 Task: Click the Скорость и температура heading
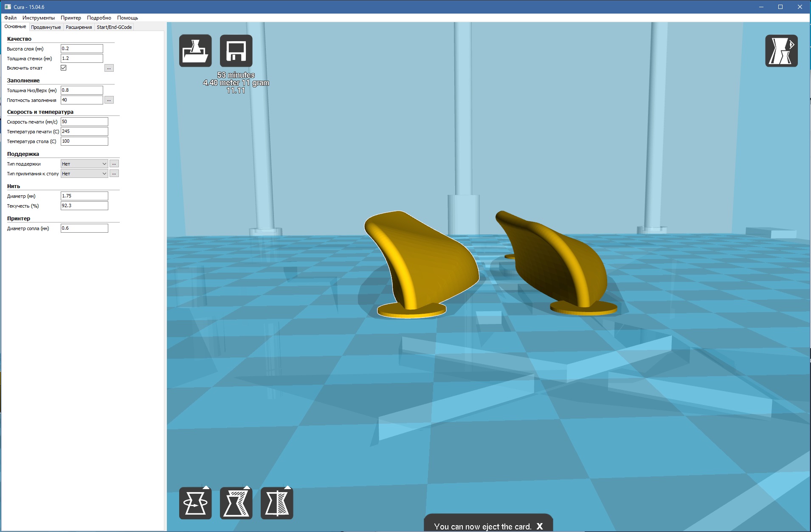click(x=40, y=112)
